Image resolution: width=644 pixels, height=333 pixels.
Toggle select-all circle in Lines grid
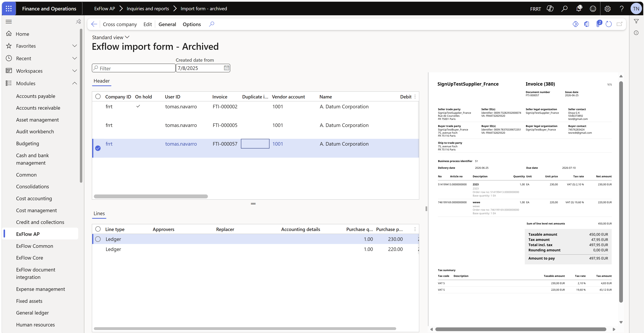tap(98, 229)
